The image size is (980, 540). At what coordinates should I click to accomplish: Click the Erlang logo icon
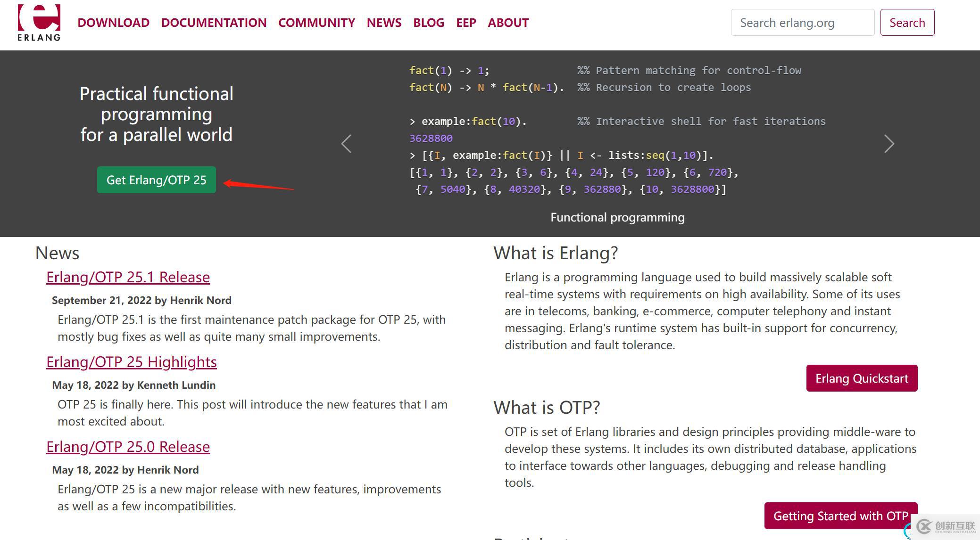click(x=39, y=22)
